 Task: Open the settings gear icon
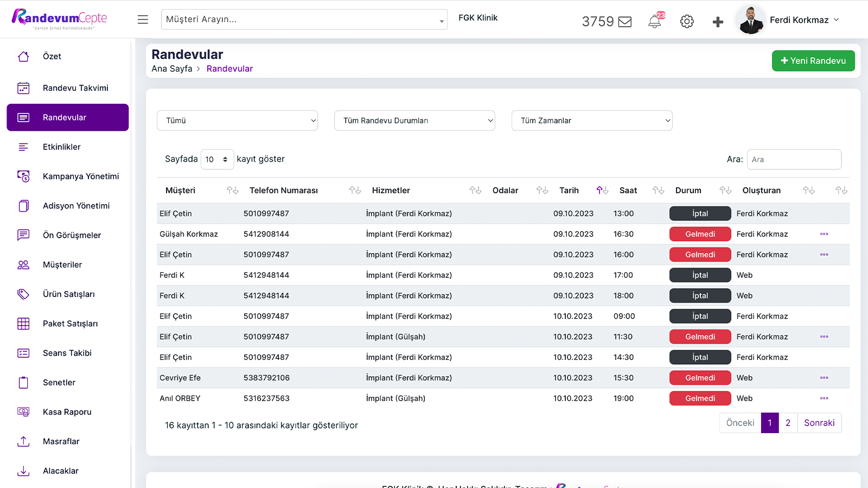[687, 21]
